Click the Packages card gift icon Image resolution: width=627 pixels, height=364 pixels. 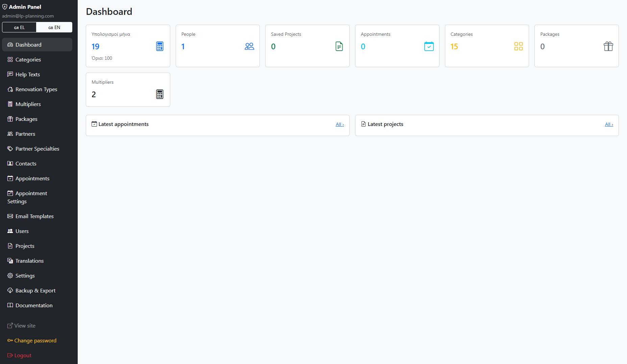click(608, 46)
